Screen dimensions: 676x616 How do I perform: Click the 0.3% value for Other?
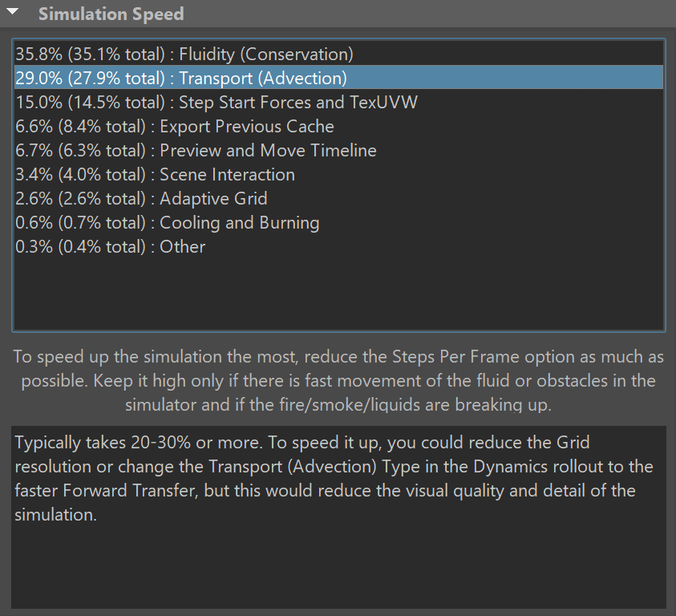tap(34, 247)
